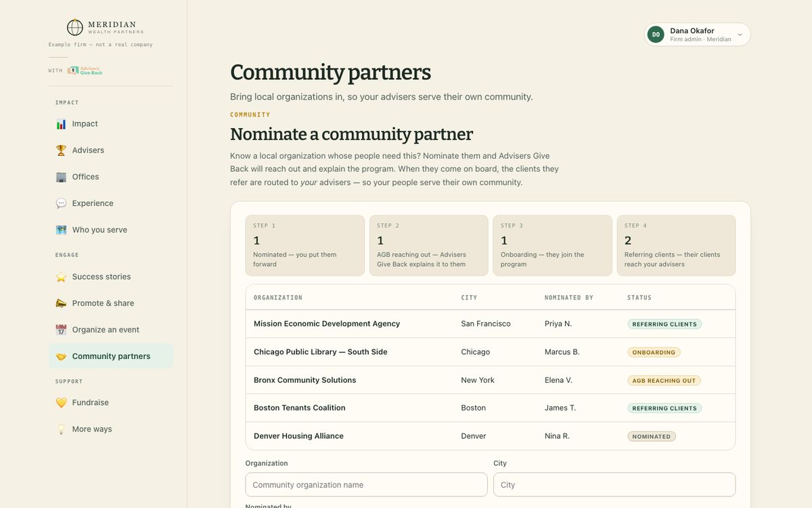Click the Step 4 Referring clients card
Screen dimensions: 812x508
coord(677,245)
